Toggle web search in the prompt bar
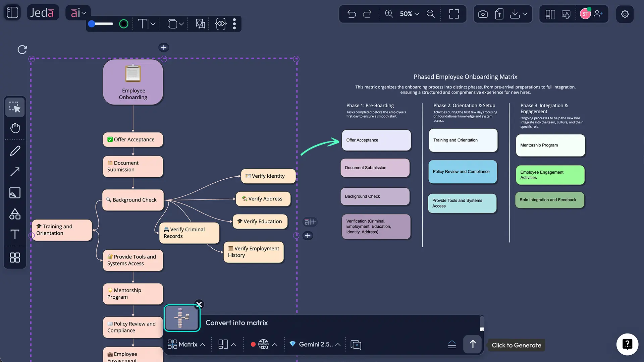Screen dimensions: 644x362 click(264, 344)
